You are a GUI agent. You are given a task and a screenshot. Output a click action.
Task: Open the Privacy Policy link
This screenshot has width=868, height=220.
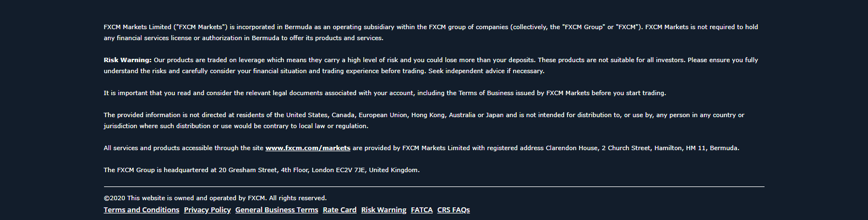(x=207, y=210)
